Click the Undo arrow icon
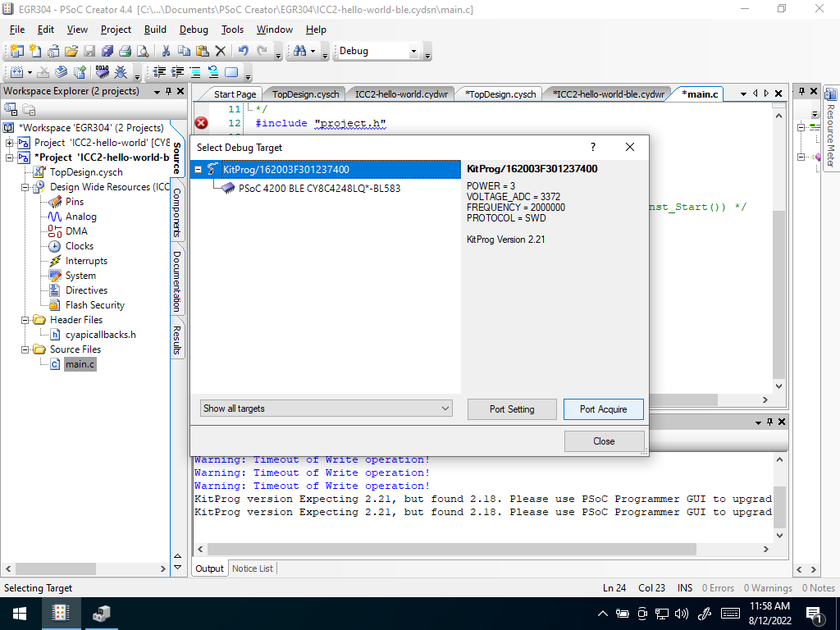This screenshot has width=840, height=630. (x=243, y=51)
